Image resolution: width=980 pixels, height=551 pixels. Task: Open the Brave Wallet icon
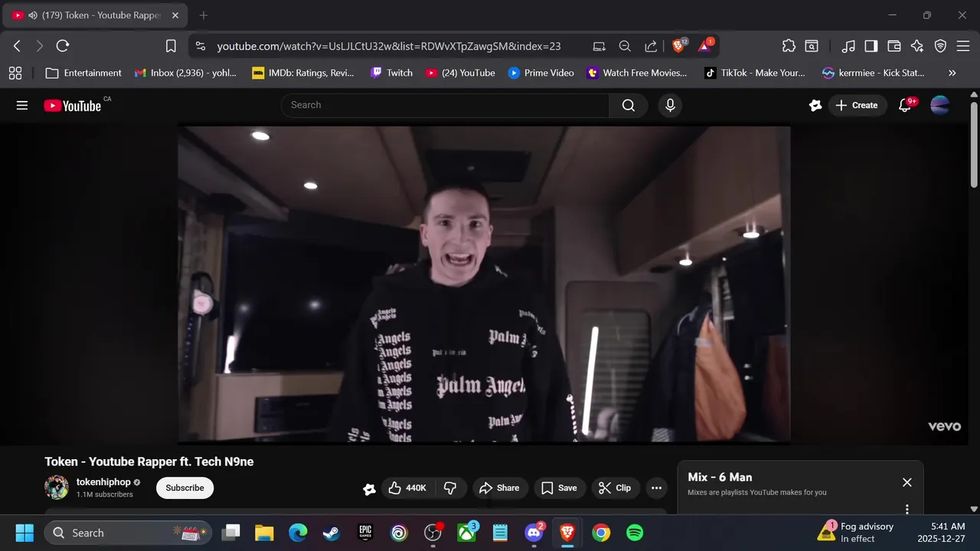894,46
